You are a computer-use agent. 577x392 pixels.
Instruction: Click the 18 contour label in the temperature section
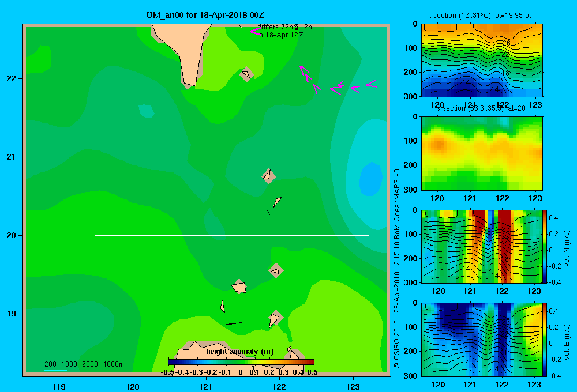point(505,73)
